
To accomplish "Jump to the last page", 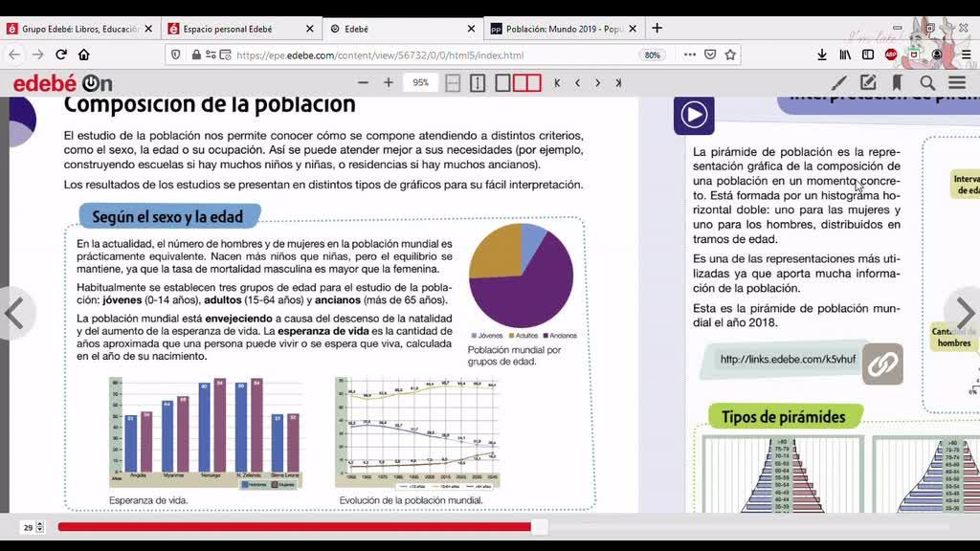I will point(618,83).
